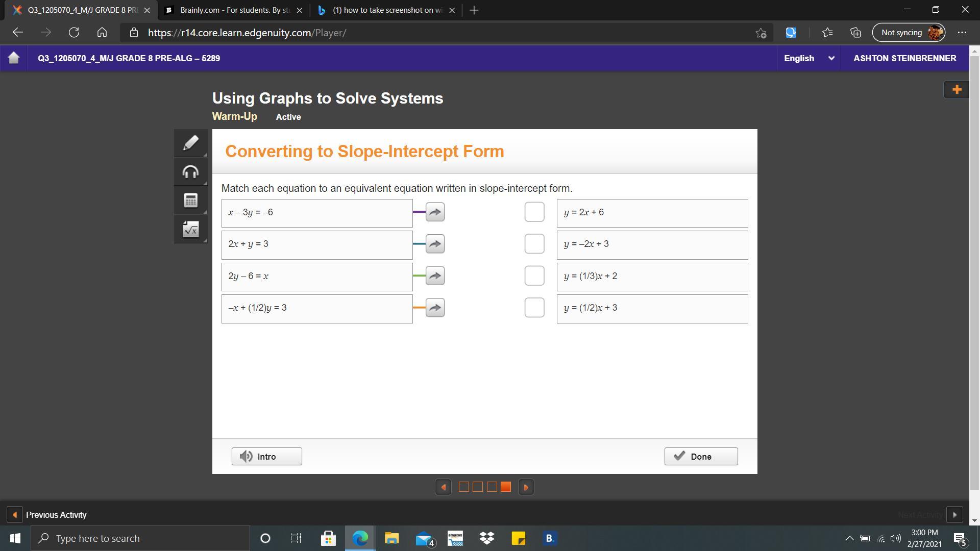
Task: Open browser settings and more menu
Action: point(962,33)
